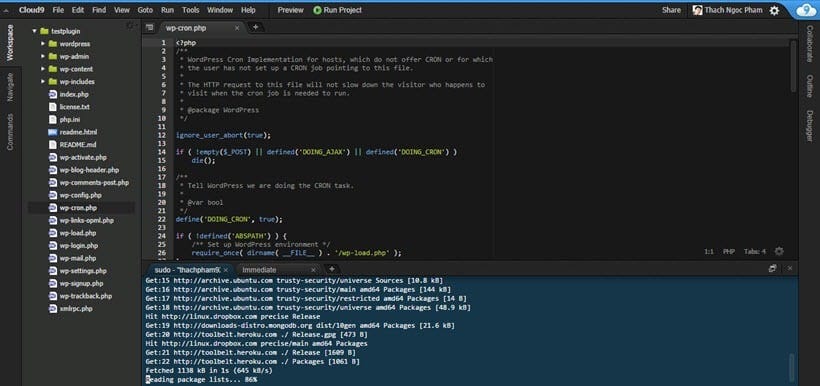Open PHP syntax mode selector
Screen dimensions: 820x386
click(729, 252)
